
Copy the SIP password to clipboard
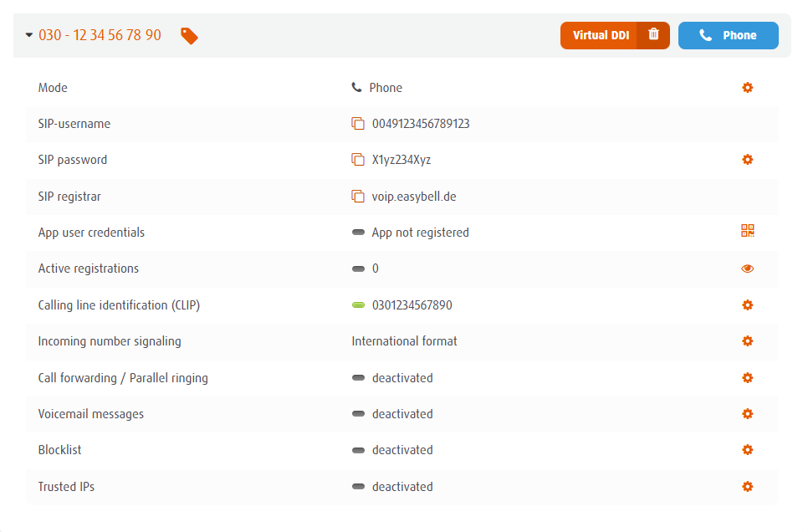[x=358, y=160]
